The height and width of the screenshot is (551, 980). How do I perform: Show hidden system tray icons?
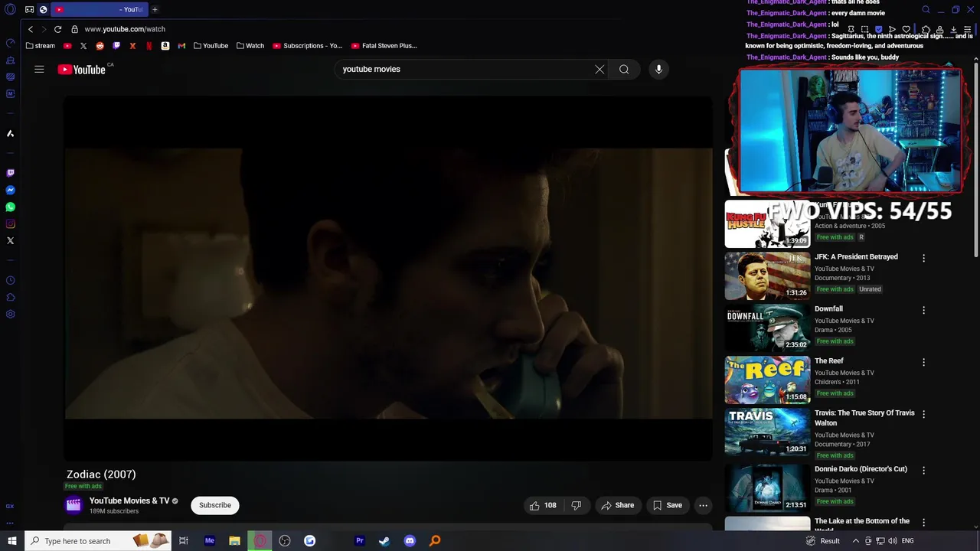[857, 541]
